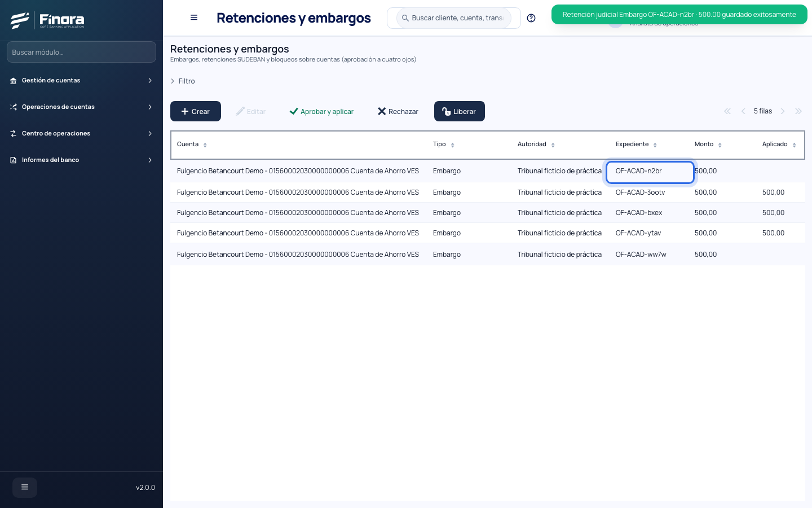Screen dimensions: 812x508
Task: Sort the Monto column
Action: click(x=720, y=145)
